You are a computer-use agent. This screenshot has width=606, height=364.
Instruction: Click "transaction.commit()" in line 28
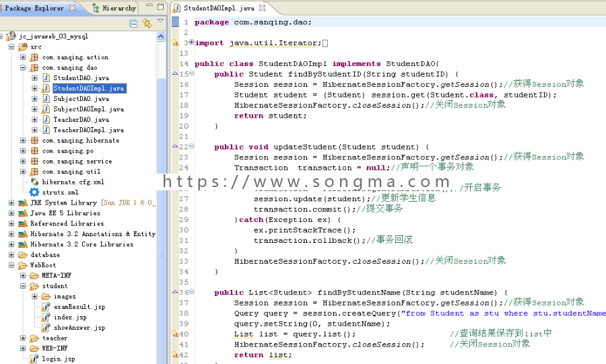pos(304,209)
